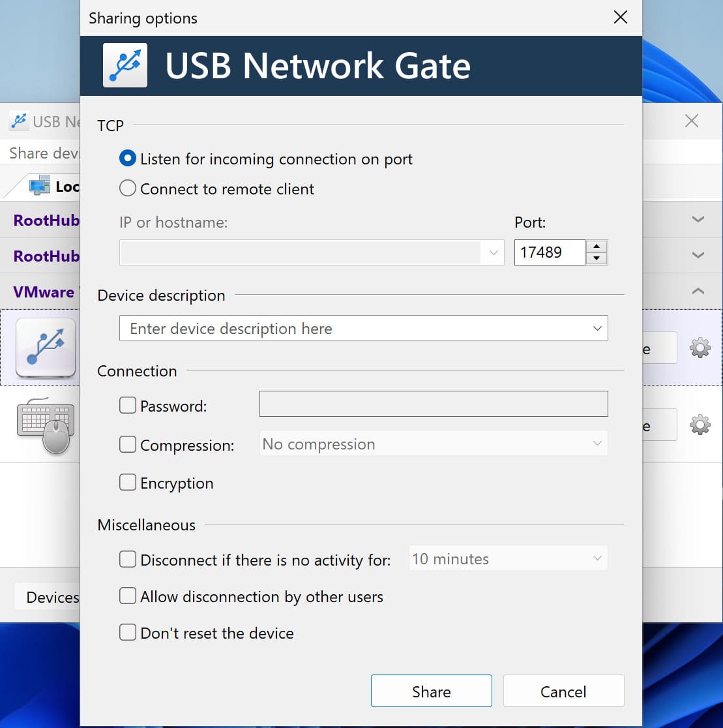The height and width of the screenshot is (728, 723).
Task: Collapse the VMware hub section chevron
Action: pyautogui.click(x=698, y=291)
